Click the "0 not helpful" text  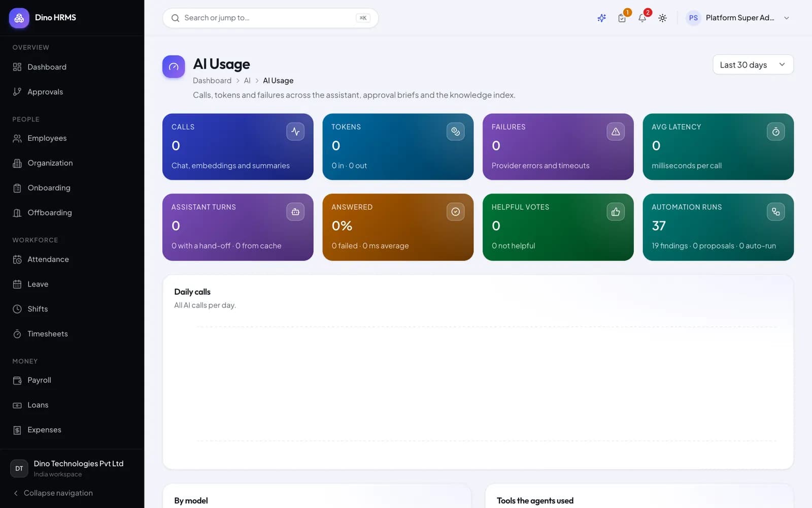[x=513, y=246]
